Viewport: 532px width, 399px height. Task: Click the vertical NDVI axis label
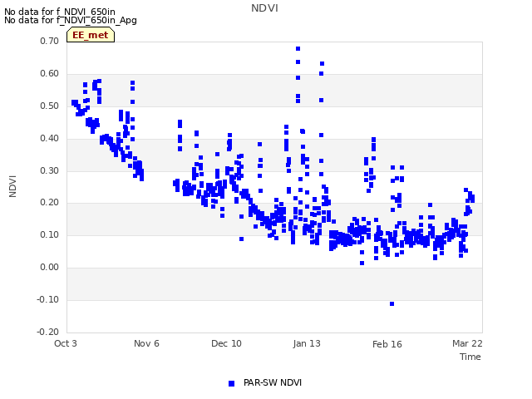(12, 186)
